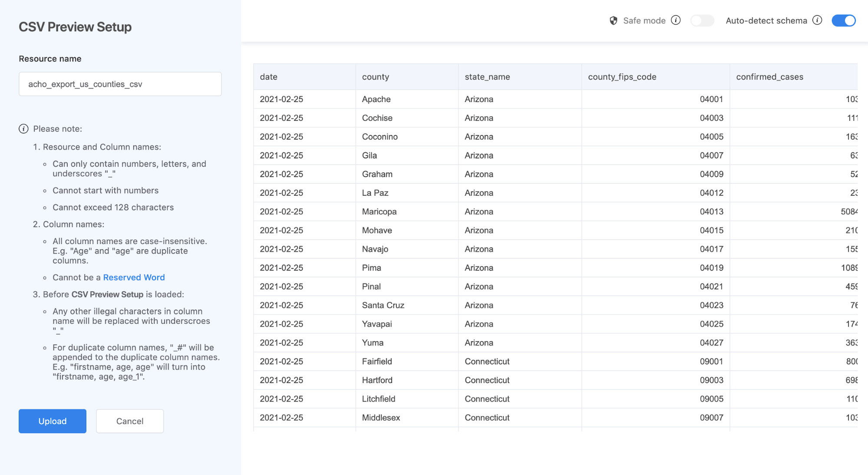Enable the Safe mode toggle
Viewport: 868px width, 475px height.
click(702, 20)
